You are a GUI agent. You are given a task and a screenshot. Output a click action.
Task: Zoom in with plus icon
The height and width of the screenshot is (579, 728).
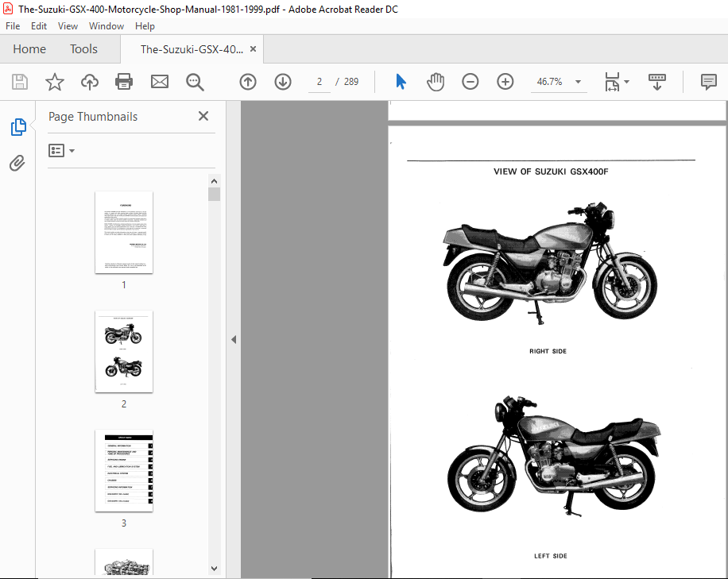(505, 82)
